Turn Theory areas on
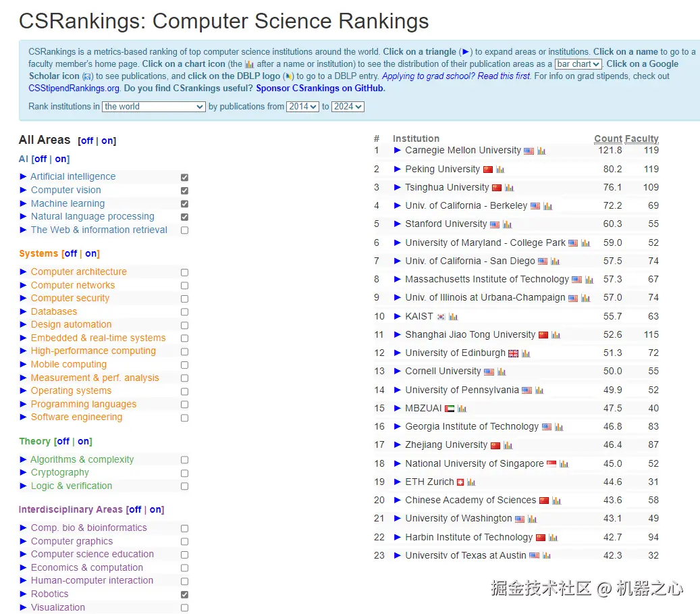The width and height of the screenshot is (700, 614). (x=84, y=442)
